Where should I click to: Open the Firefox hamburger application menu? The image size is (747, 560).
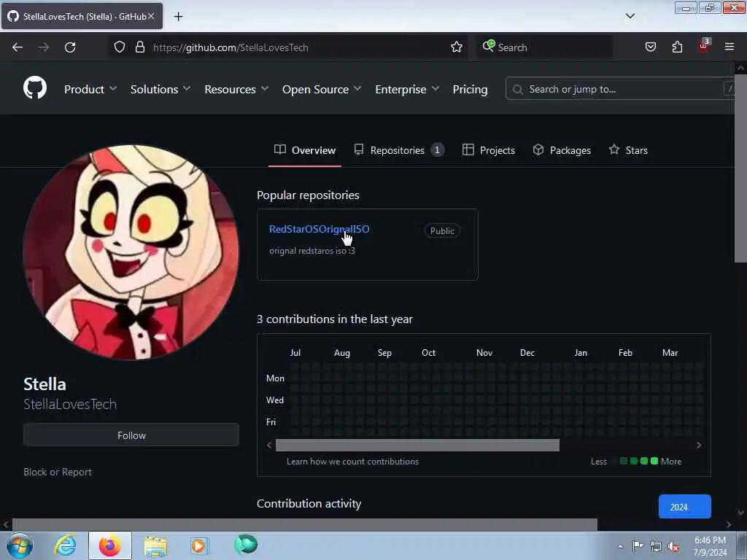[729, 47]
